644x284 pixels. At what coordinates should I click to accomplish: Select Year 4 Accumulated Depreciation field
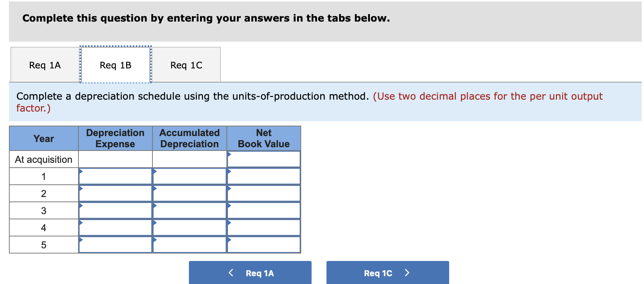click(x=190, y=228)
